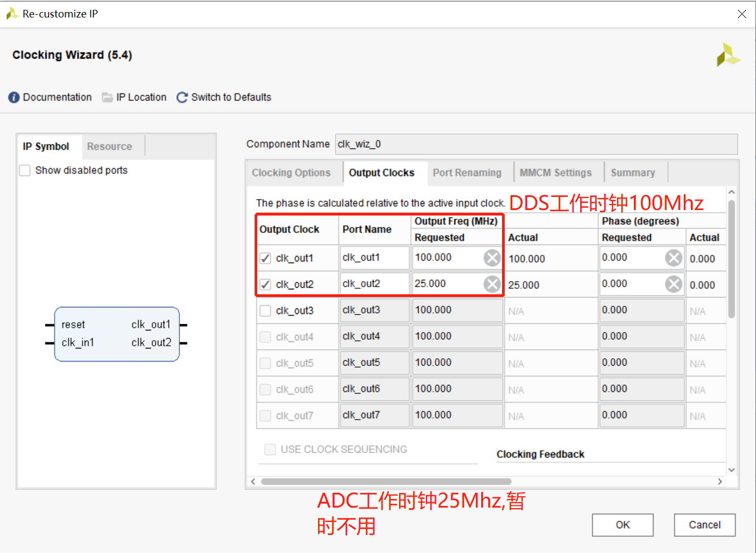The image size is (756, 553).
Task: Enable Show disabled ports checkbox
Action: pyautogui.click(x=25, y=171)
